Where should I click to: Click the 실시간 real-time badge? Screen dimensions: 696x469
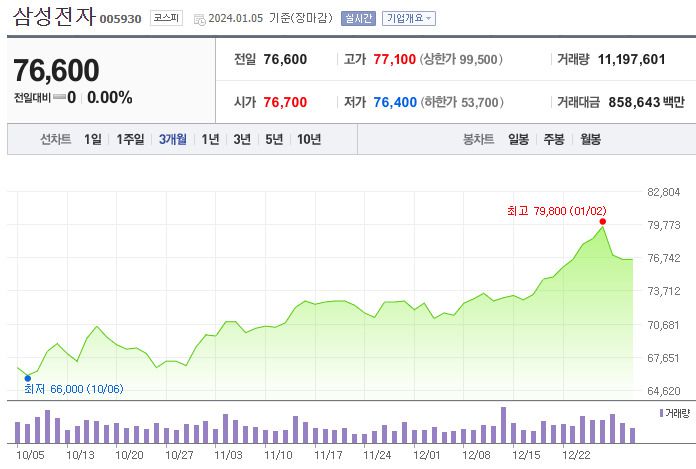(x=357, y=18)
